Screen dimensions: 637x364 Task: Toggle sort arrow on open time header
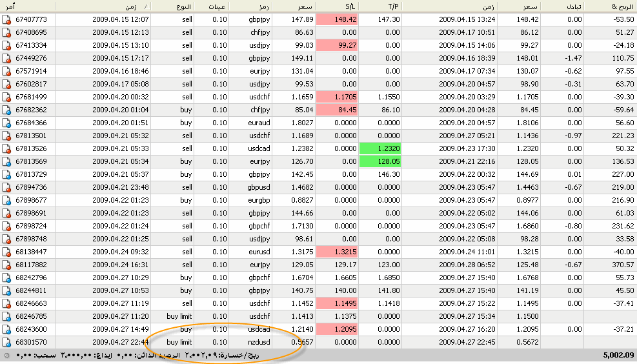click(x=144, y=6)
